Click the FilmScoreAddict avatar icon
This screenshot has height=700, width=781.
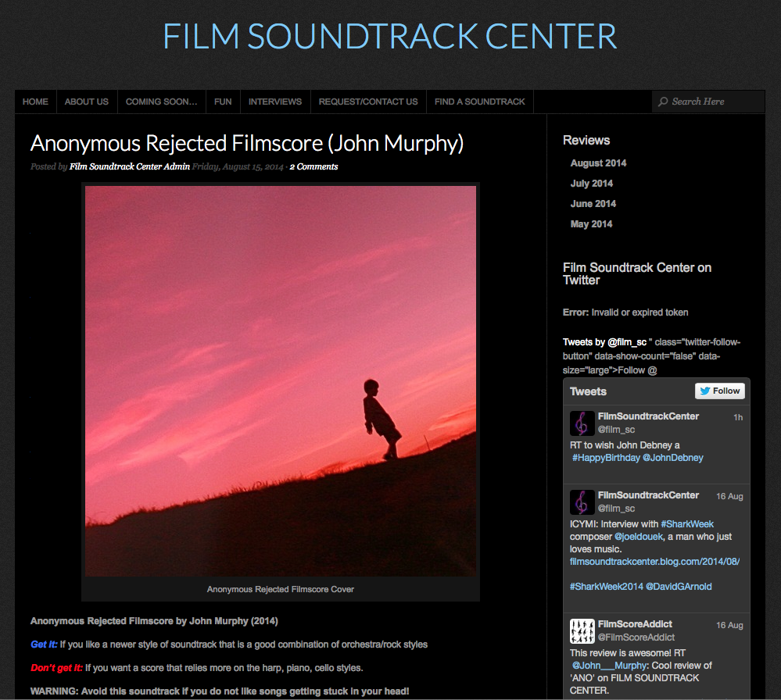pyautogui.click(x=582, y=630)
